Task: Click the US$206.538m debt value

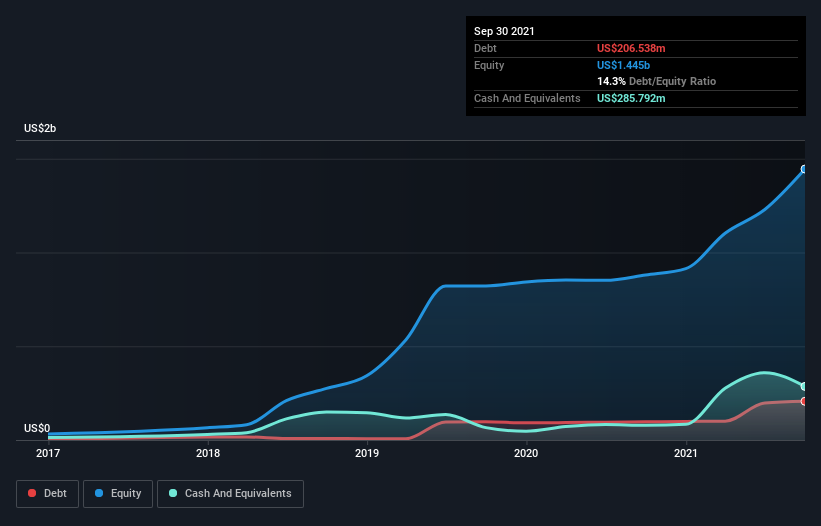Action: (631, 48)
